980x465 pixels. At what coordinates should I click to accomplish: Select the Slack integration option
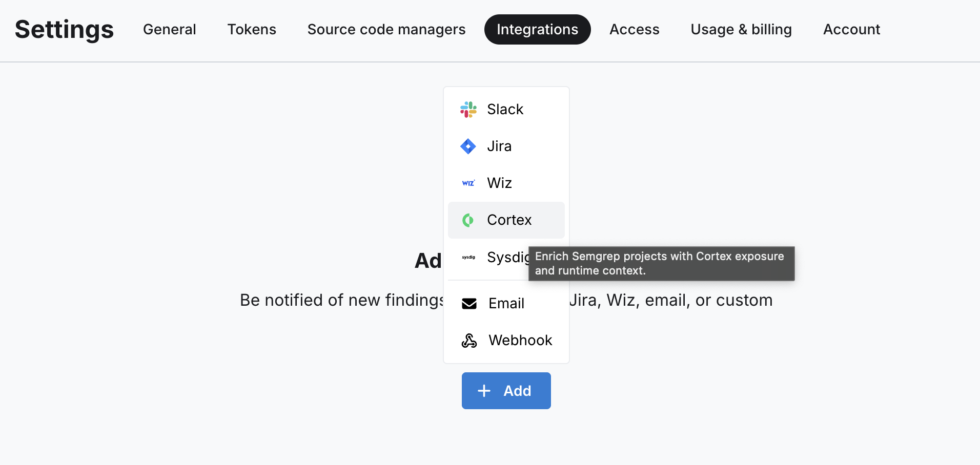505,109
